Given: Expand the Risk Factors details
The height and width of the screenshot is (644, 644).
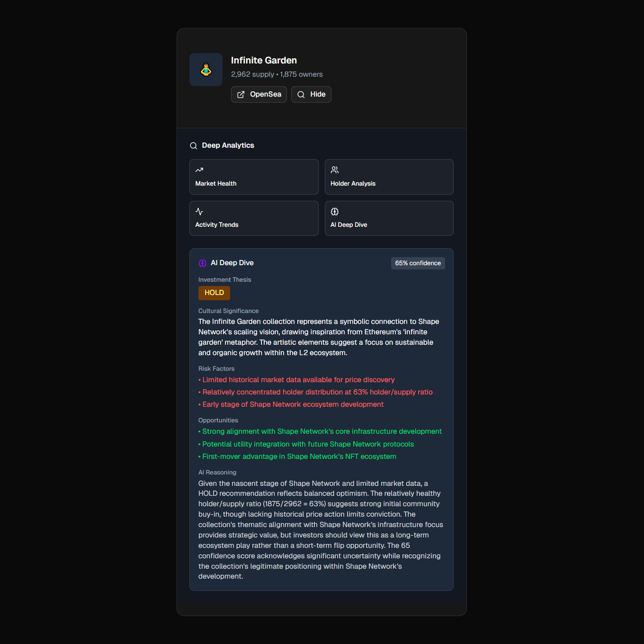Looking at the screenshot, I should (x=216, y=368).
